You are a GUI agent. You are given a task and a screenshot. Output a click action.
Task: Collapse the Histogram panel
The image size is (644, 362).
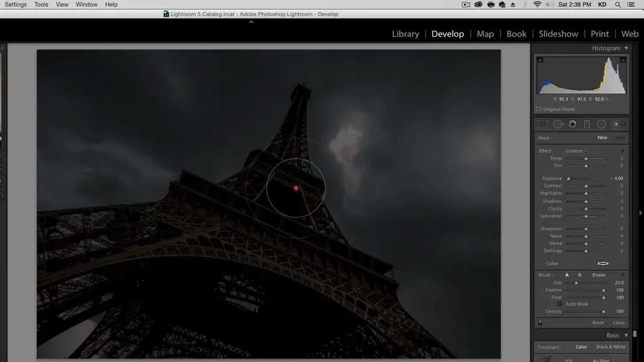(x=626, y=48)
